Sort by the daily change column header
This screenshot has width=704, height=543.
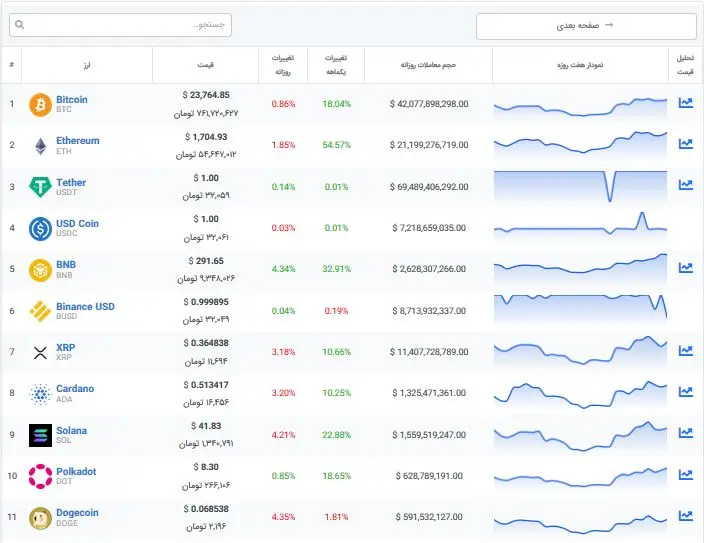pos(283,65)
